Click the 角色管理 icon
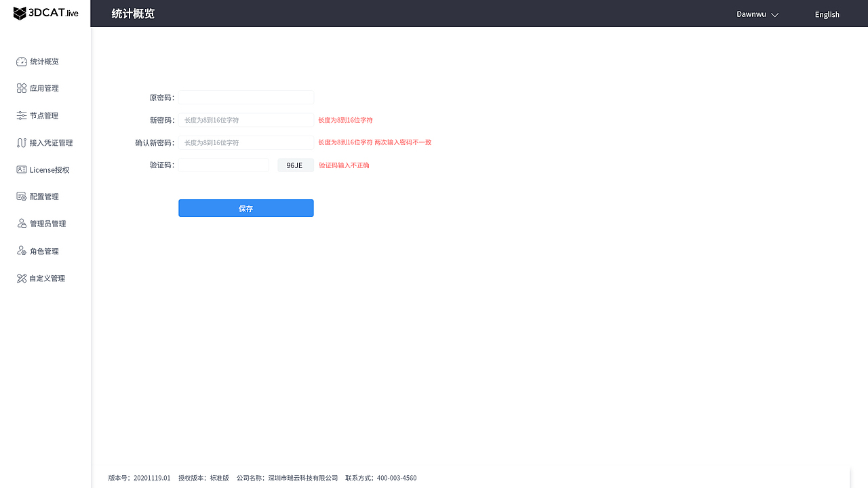Screen dimensions: 868x488 (x=22, y=251)
